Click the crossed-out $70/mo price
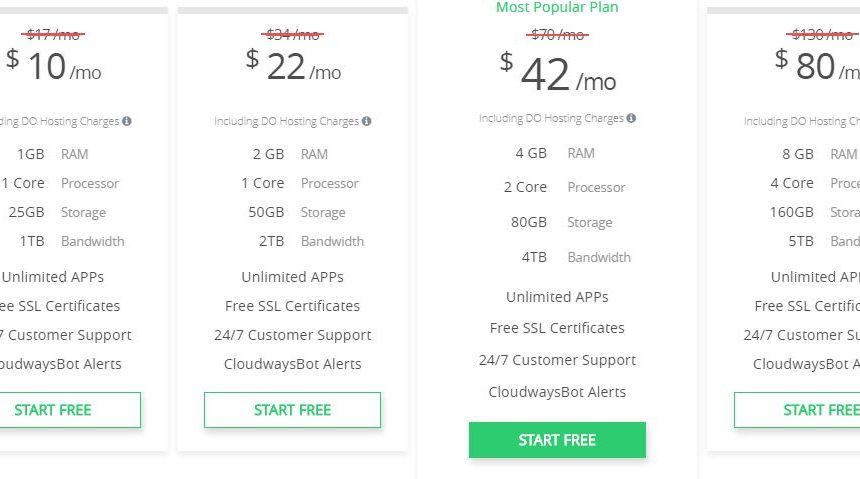This screenshot has height=479, width=860. pos(557,35)
